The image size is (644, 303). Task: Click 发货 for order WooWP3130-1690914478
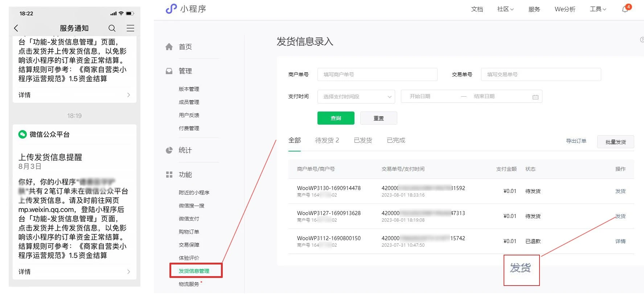click(x=620, y=191)
